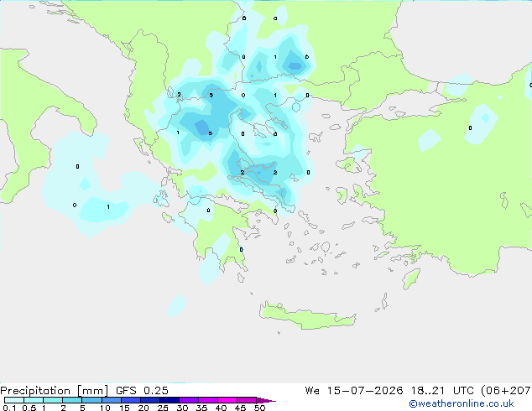Click the 0.1–0.5 mm legend color swatch
532x411 pixels.
point(14,400)
